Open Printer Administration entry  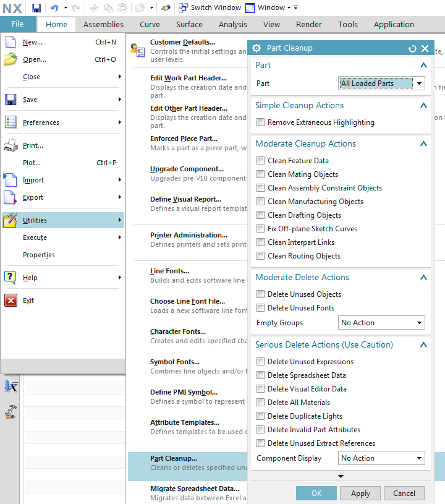click(x=189, y=235)
